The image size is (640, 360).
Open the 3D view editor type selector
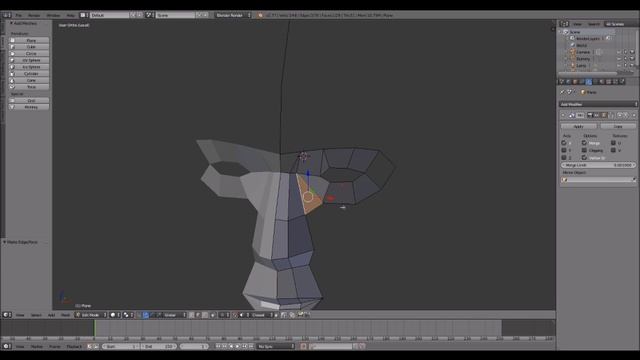pyautogui.click(x=7, y=315)
